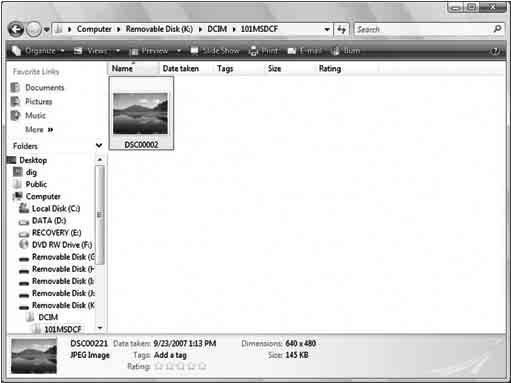Image resolution: width=511 pixels, height=383 pixels.
Task: Rate the photo three stars
Action: tap(180, 366)
